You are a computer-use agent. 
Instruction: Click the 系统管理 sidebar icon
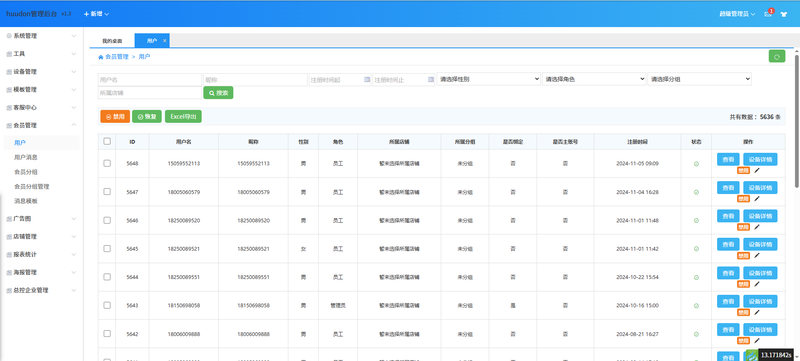[9, 36]
